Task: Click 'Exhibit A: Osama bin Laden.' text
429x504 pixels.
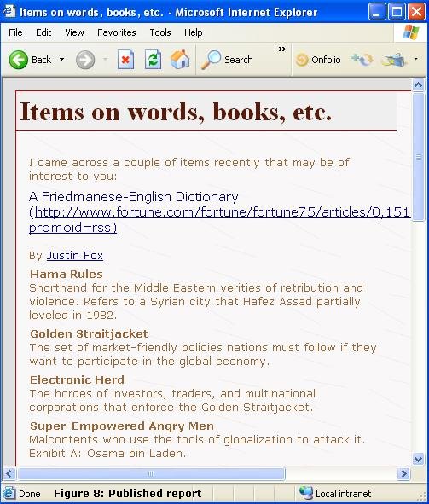Action: point(107,453)
